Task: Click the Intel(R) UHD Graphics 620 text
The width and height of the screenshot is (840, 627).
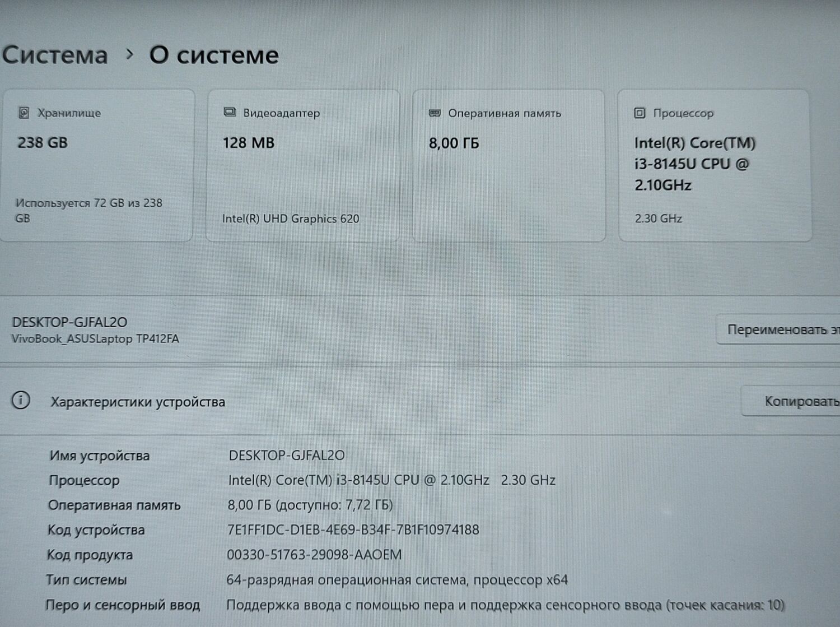Action: coord(290,219)
